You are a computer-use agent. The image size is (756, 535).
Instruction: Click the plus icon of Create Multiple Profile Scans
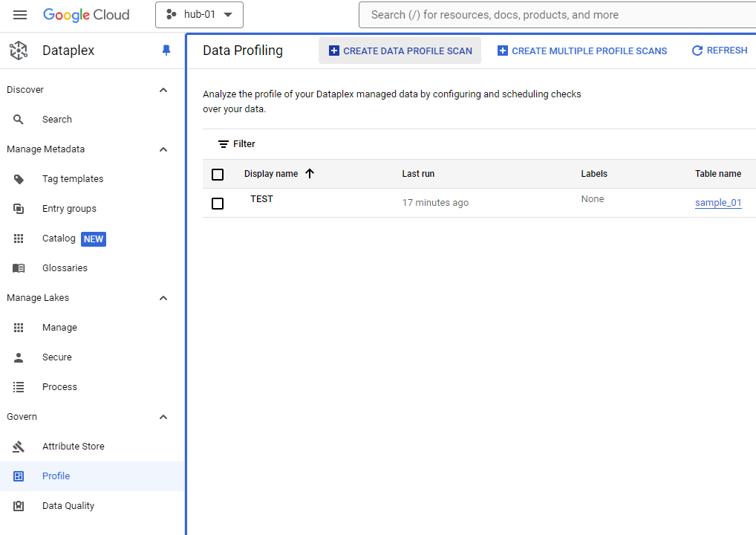(x=503, y=51)
